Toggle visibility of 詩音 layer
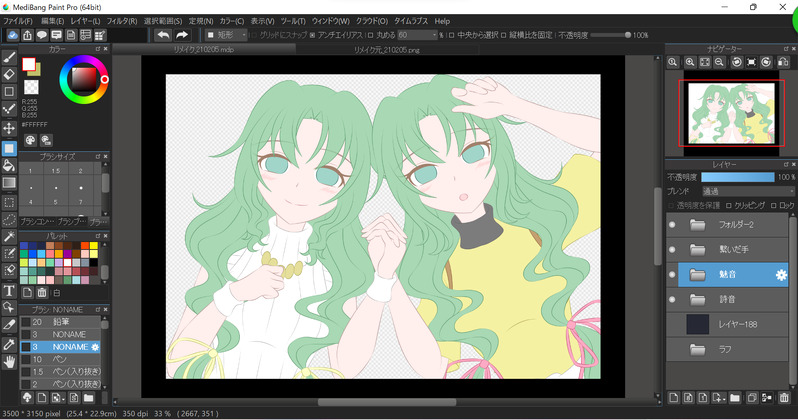This screenshot has width=798, height=420. [x=672, y=299]
